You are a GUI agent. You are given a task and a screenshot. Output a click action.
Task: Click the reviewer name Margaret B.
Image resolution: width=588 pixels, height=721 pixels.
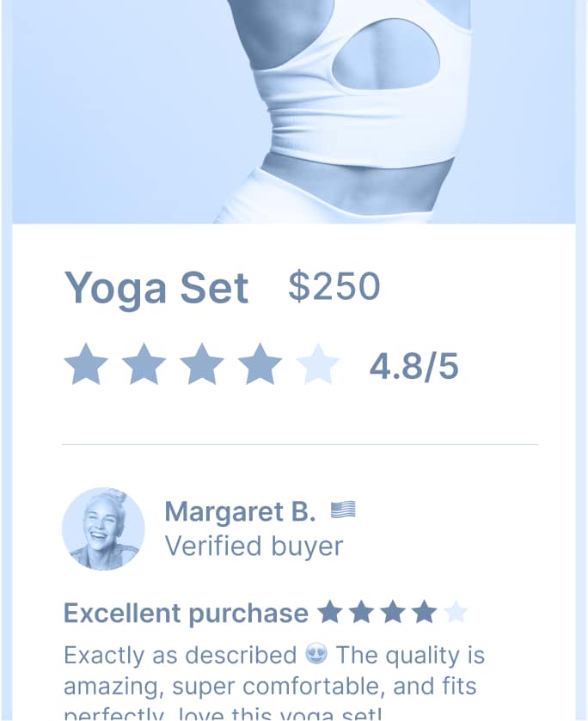click(240, 512)
